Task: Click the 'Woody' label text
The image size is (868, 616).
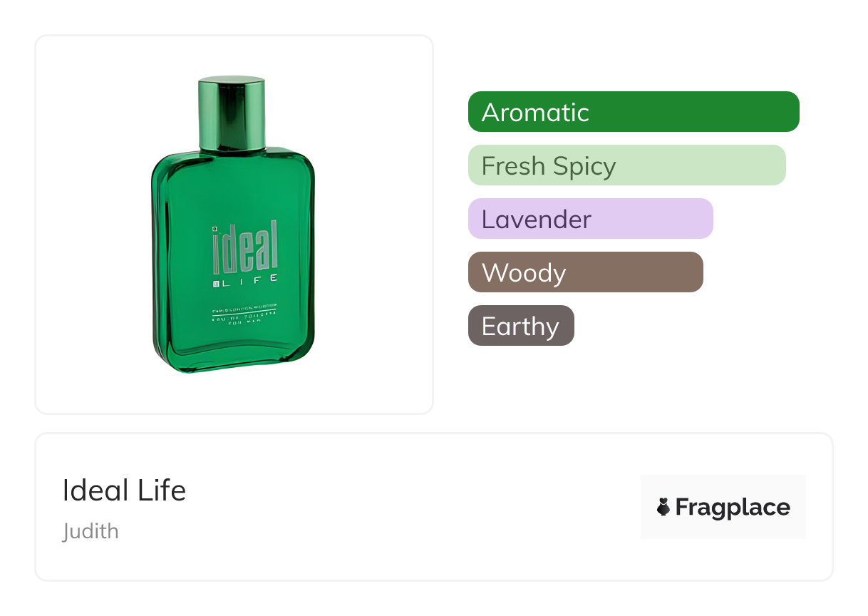Action: (x=524, y=273)
